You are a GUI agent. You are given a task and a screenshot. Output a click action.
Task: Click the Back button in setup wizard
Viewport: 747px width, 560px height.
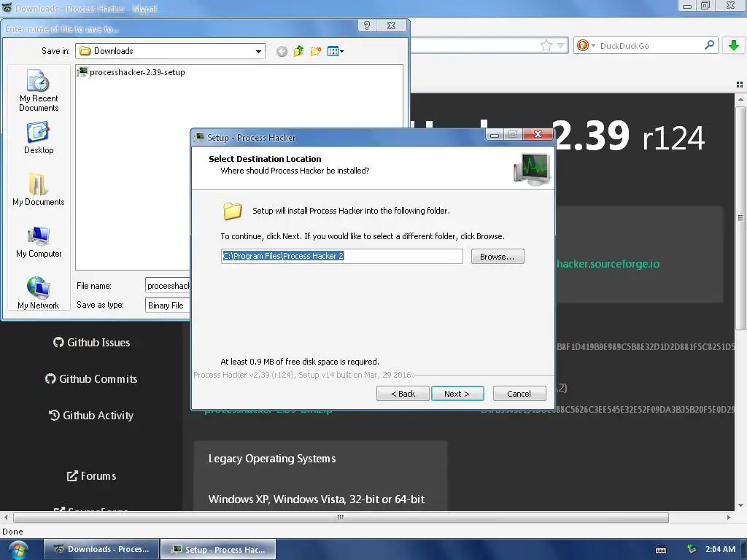click(403, 393)
